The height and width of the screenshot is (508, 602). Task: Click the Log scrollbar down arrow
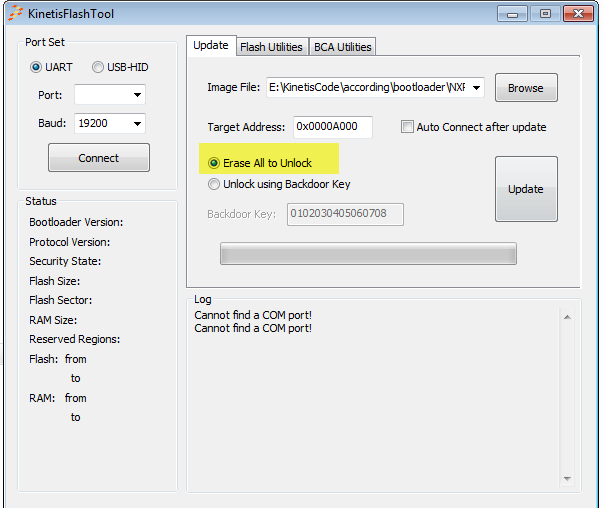click(x=567, y=478)
